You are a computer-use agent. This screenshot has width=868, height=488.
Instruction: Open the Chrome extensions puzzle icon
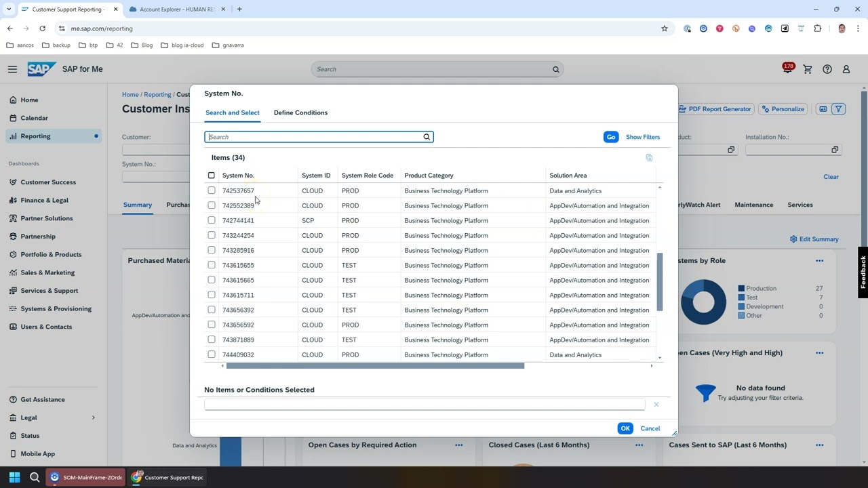[x=817, y=28]
